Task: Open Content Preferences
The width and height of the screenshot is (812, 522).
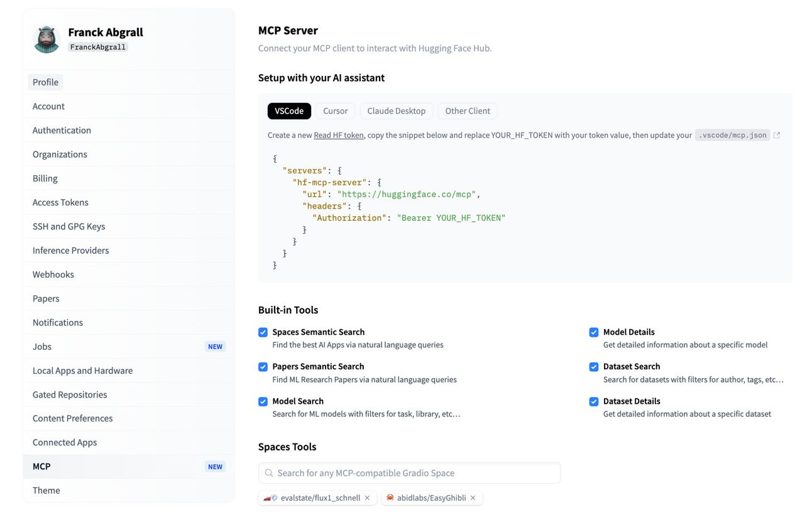Action: 129,418
